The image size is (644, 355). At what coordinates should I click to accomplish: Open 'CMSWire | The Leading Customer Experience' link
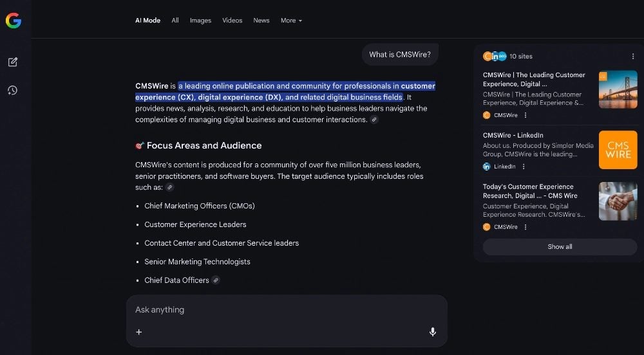534,80
